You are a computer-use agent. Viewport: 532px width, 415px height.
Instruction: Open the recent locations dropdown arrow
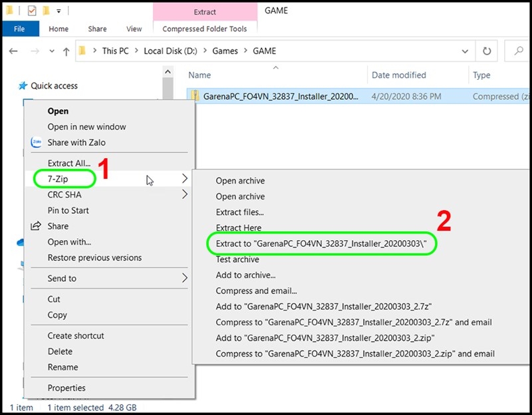pos(52,51)
